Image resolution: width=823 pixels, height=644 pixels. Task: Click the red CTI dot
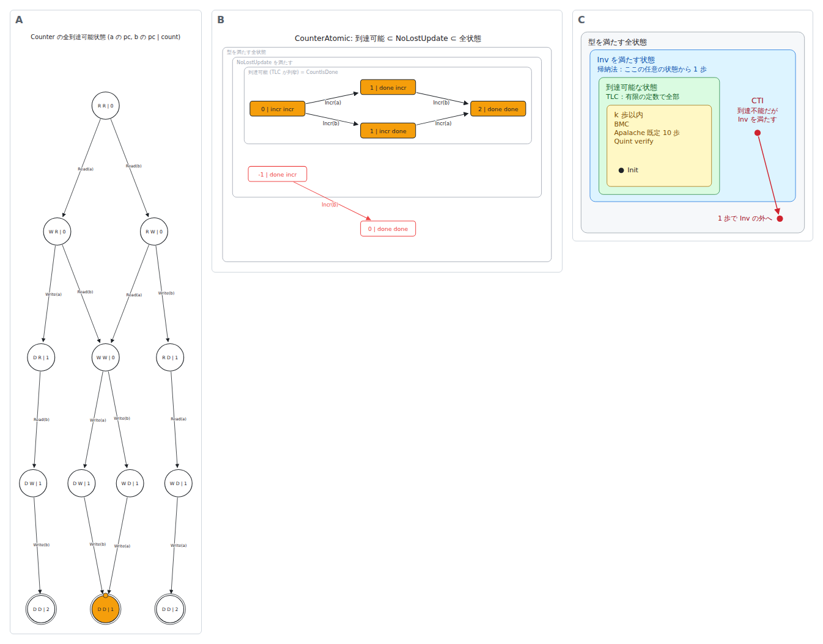click(x=758, y=133)
